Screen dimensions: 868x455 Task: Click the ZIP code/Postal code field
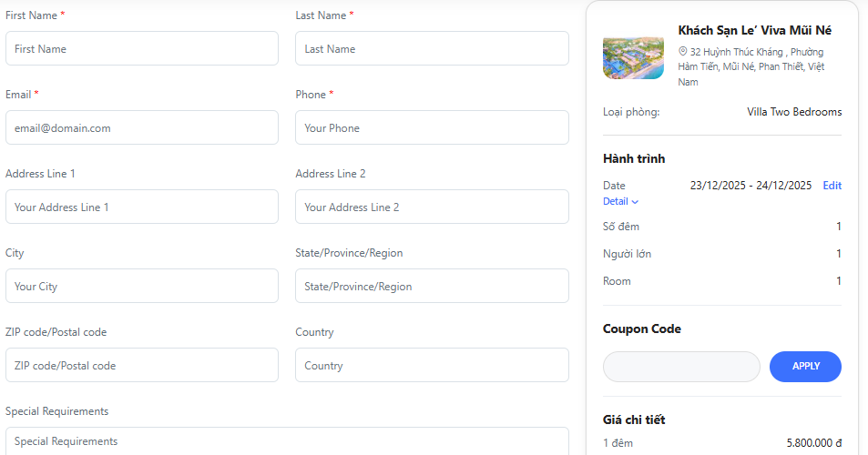tap(141, 366)
